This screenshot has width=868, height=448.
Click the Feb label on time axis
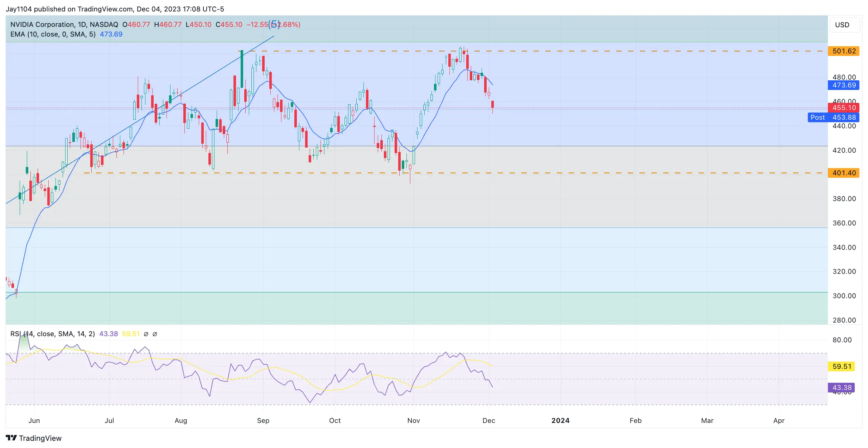(636, 420)
